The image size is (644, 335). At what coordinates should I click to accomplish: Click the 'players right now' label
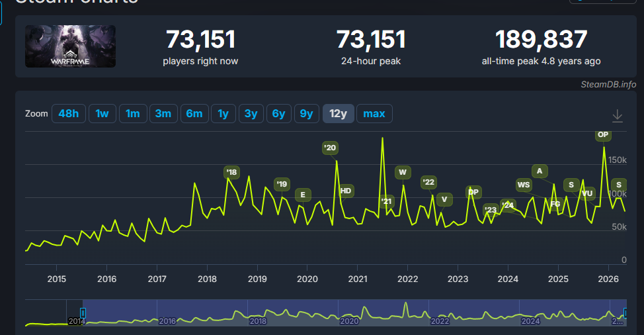200,62
